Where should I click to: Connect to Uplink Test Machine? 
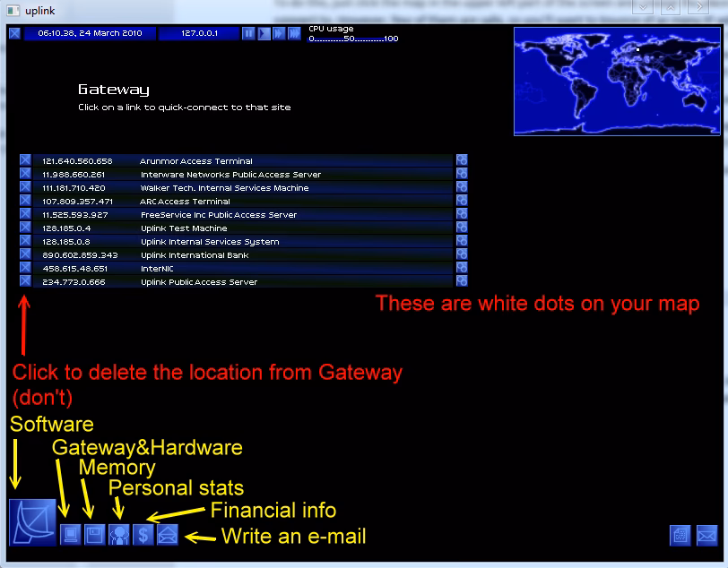tap(243, 228)
